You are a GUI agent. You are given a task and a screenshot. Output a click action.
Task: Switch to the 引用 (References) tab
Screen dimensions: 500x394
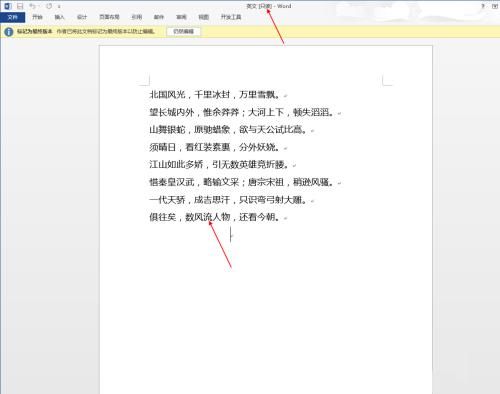137,17
